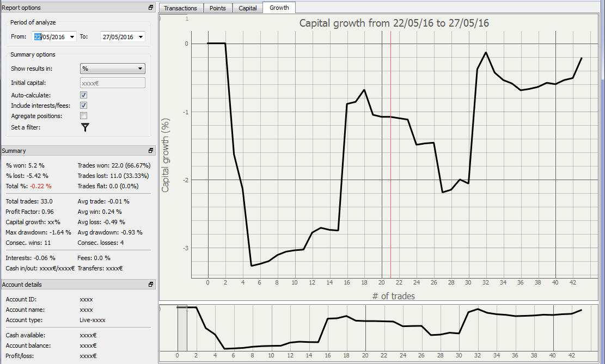Screen dimensions: 605x364
Task: Click the % won: 5.2 % entry
Action: [x=25, y=165]
